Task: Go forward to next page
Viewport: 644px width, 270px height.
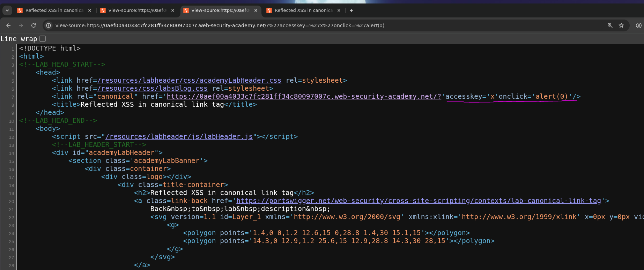Action: (x=21, y=25)
